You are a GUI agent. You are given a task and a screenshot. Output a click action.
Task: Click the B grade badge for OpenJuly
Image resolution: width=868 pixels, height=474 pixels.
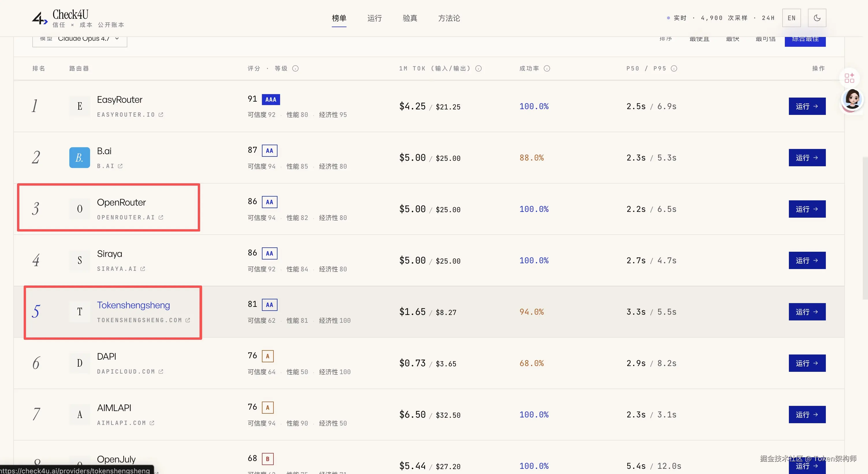point(268,459)
